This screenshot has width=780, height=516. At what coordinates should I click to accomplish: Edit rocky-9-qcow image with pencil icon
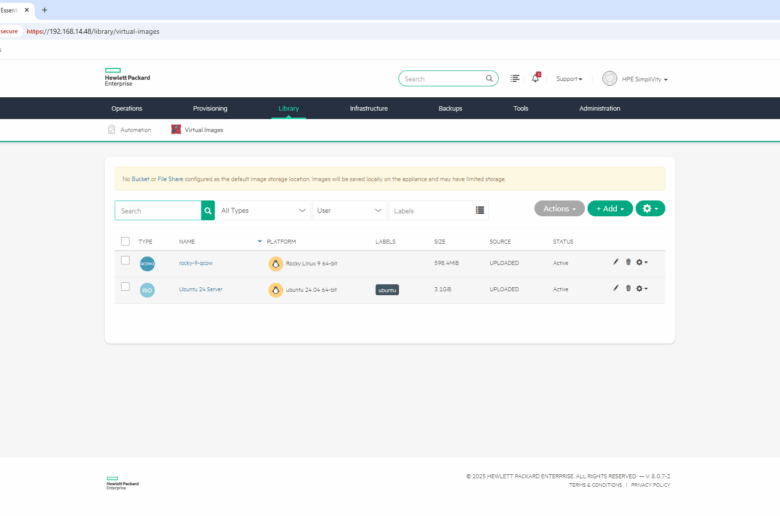[616, 262]
